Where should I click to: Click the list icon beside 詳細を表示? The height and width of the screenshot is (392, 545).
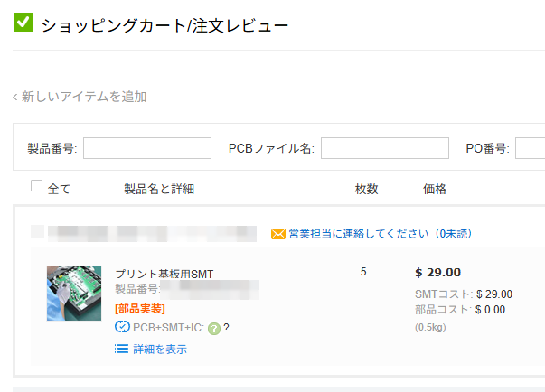click(121, 349)
